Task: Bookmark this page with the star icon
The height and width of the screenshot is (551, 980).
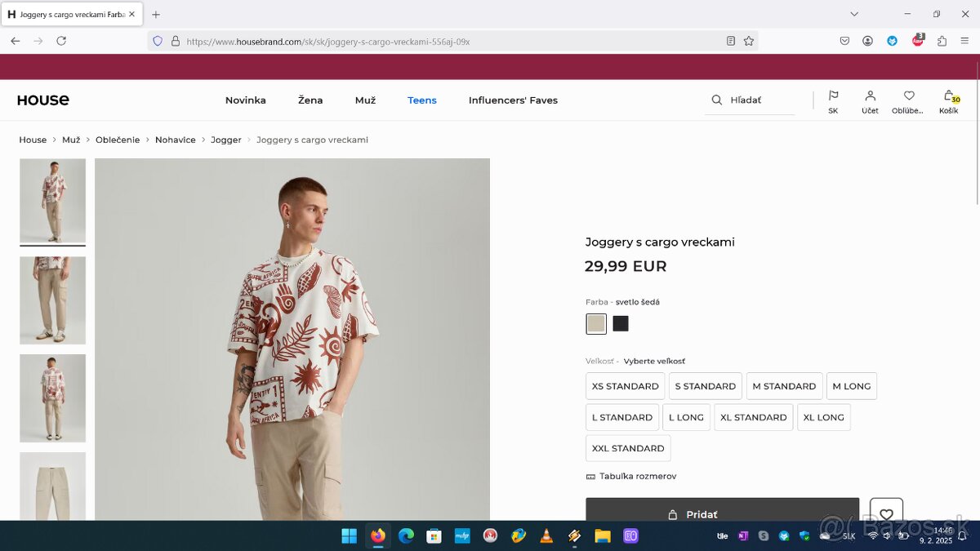Action: (749, 41)
